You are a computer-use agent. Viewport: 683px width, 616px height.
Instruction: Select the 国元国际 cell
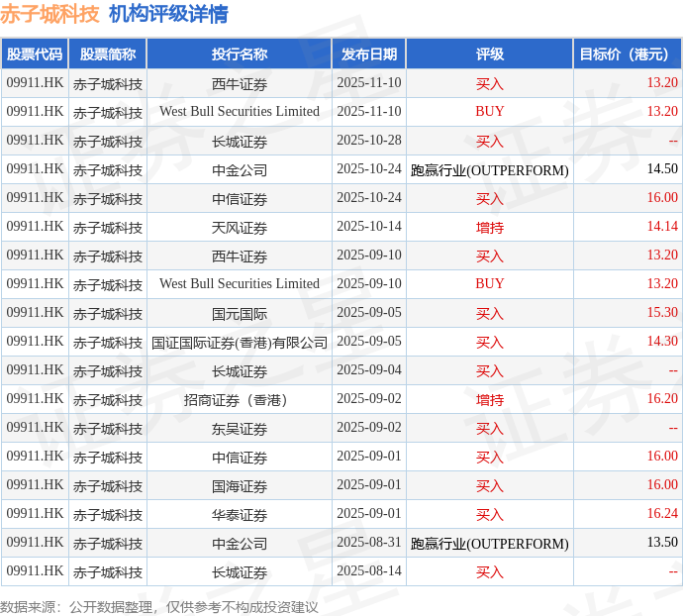click(240, 314)
